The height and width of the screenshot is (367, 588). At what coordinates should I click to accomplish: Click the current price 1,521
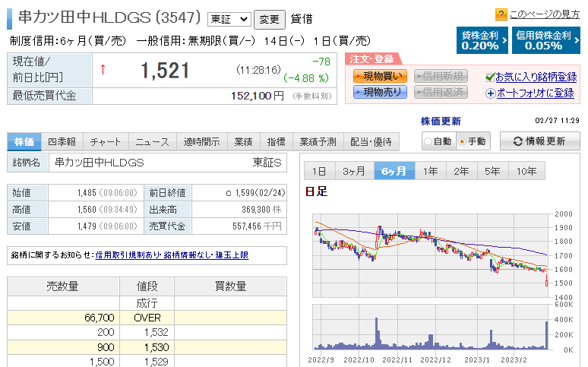pos(165,71)
